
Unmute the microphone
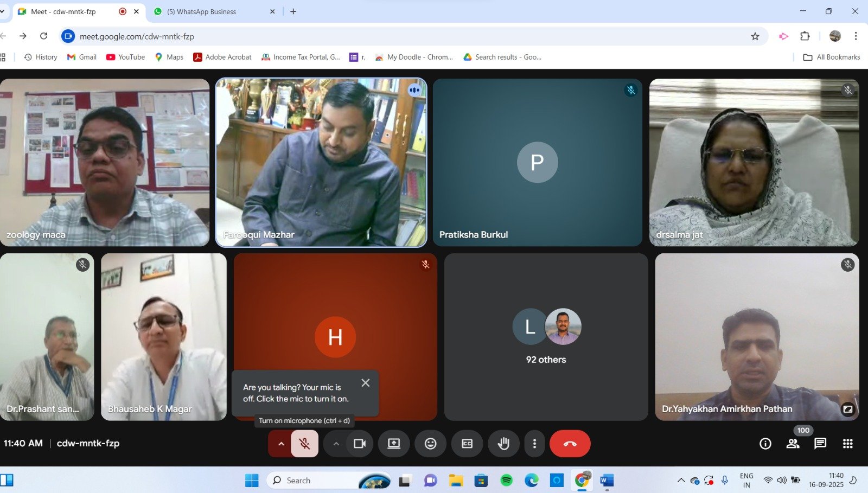(x=304, y=443)
